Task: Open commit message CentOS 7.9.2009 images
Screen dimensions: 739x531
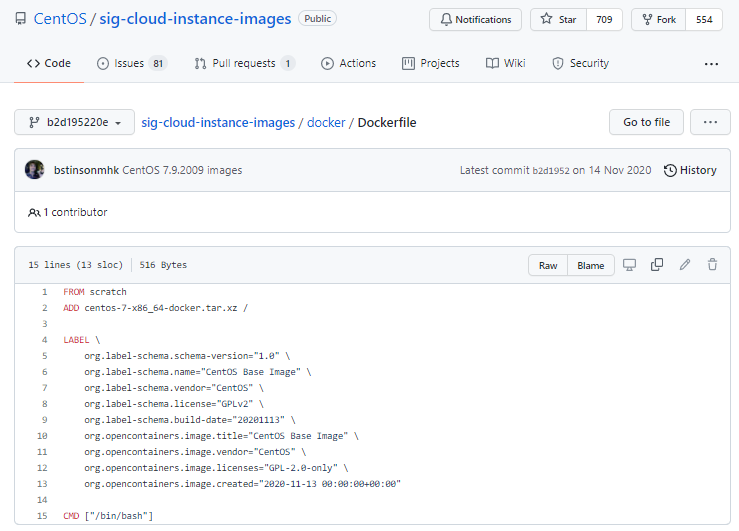Action: pyautogui.click(x=182, y=170)
